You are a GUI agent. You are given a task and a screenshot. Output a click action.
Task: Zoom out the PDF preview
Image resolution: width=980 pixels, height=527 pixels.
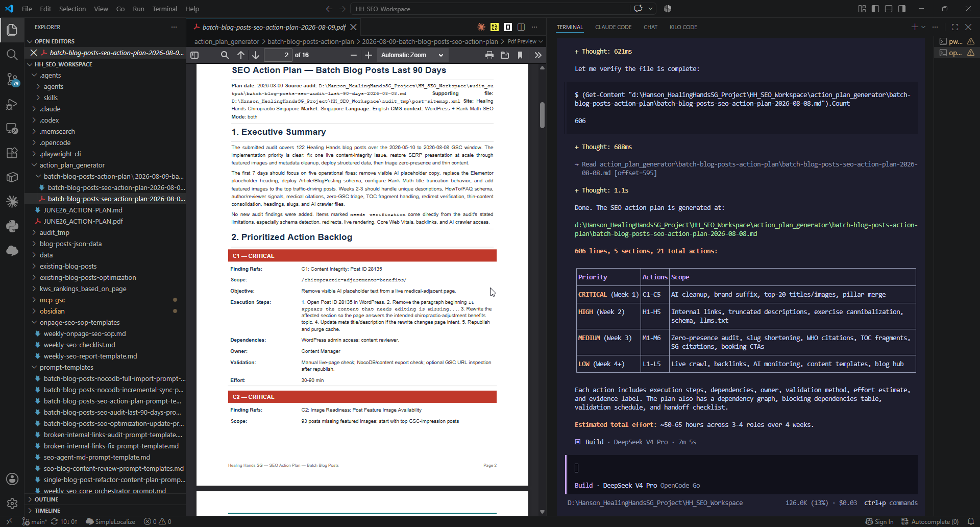point(353,55)
